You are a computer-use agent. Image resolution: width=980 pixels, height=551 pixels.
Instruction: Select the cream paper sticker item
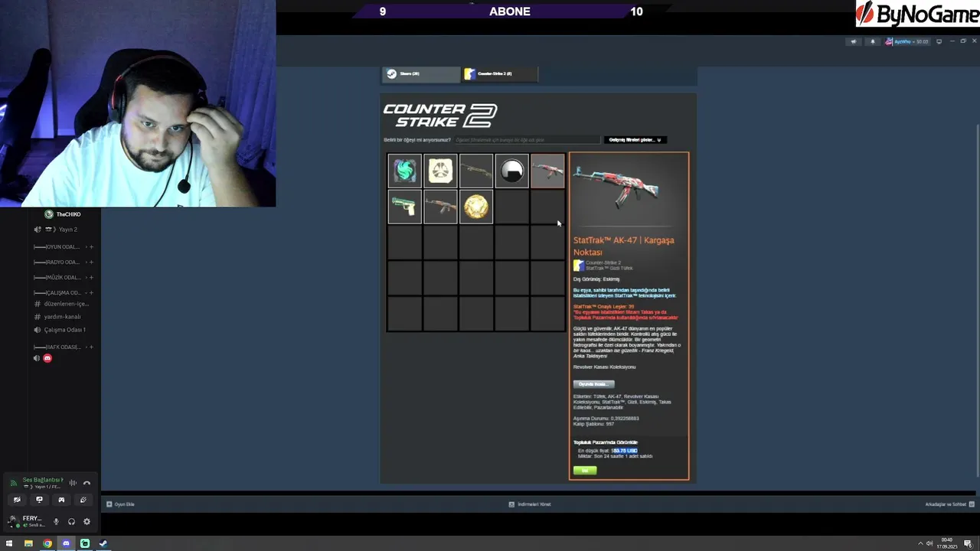(x=440, y=171)
